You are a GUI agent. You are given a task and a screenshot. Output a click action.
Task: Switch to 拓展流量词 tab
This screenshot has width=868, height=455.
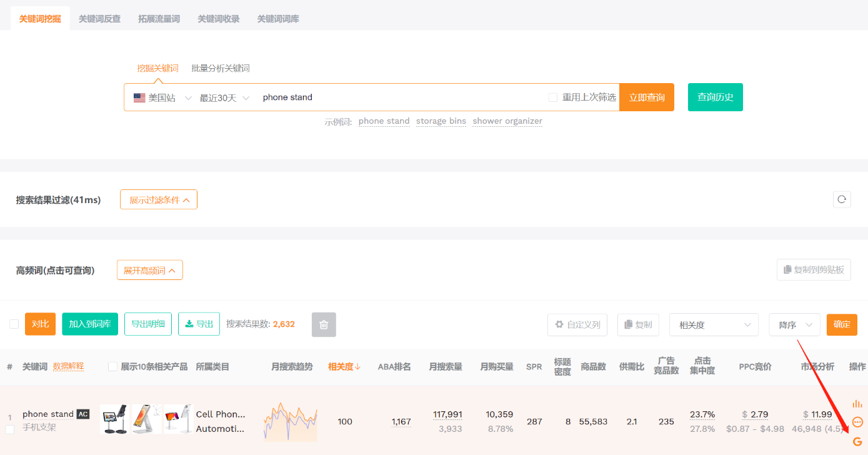[x=159, y=19]
